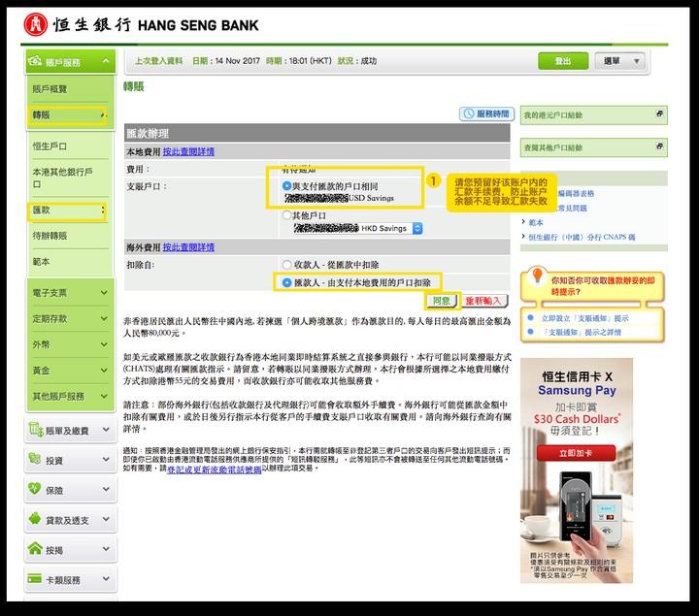Screen dimensions: 699x616
Task: Click the 保險 insurance heart icon
Action: [x=36, y=491]
